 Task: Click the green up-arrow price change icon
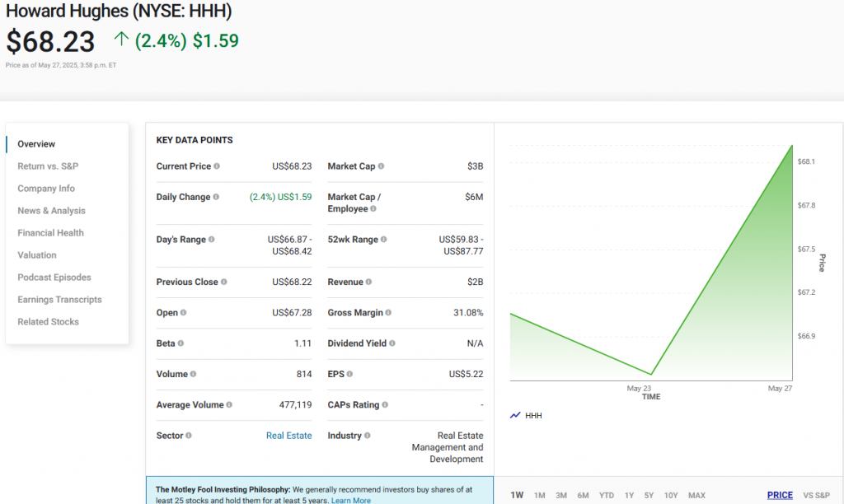(x=122, y=40)
